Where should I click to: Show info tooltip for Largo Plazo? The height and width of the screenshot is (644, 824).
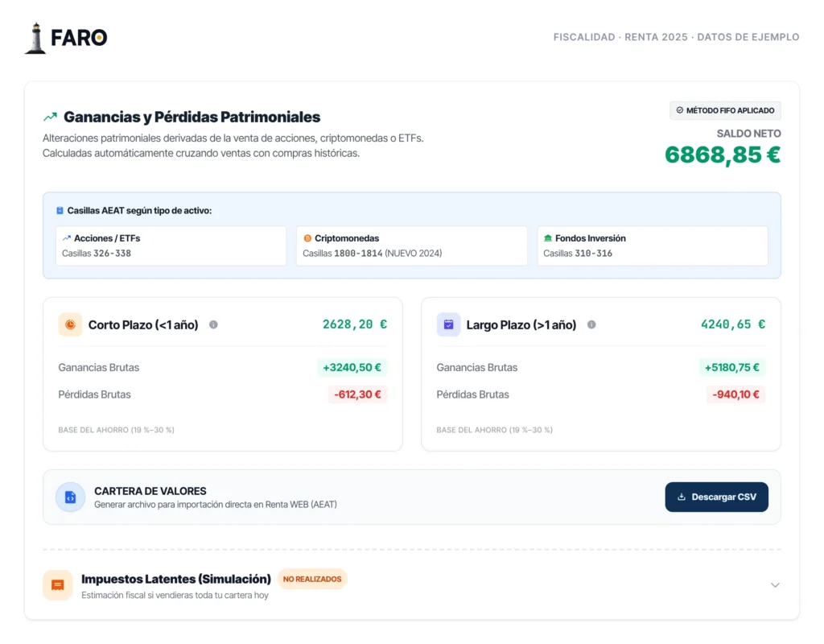[x=591, y=325]
